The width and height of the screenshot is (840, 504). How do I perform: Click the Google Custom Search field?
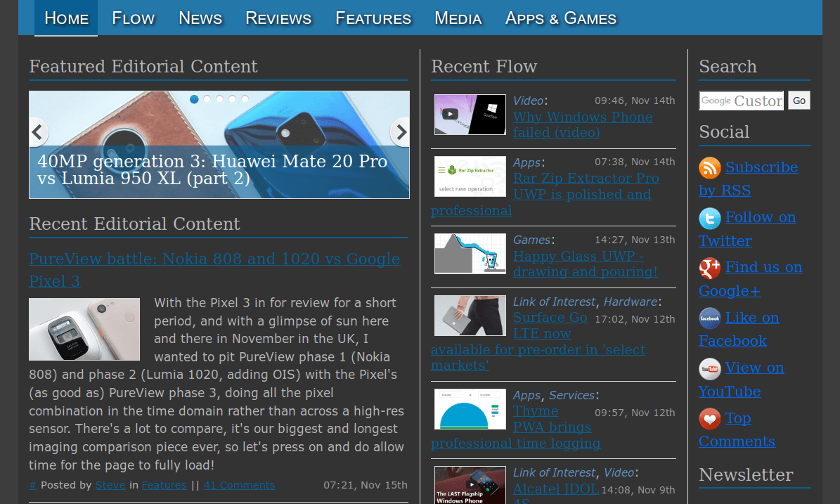(x=742, y=101)
